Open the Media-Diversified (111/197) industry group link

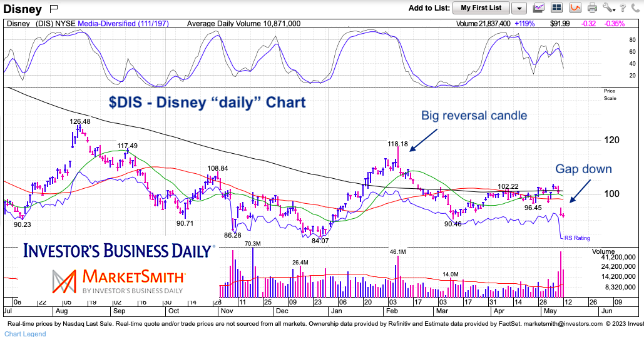123,24
